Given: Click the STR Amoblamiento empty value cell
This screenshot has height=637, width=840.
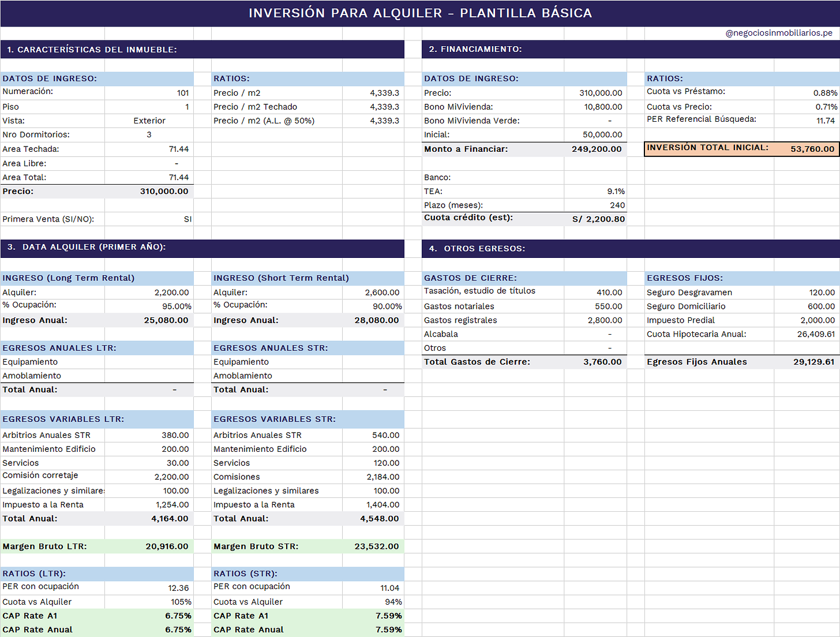Looking at the screenshot, I should click(373, 376).
